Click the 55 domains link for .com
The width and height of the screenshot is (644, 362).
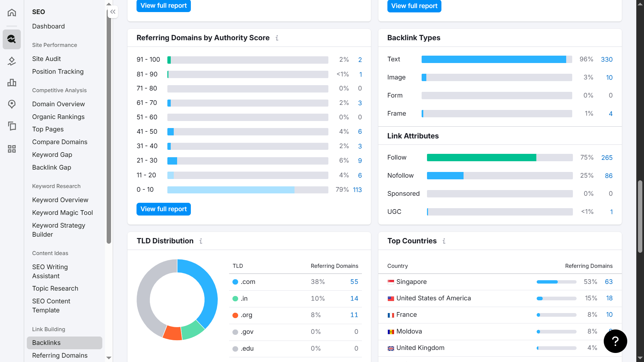pyautogui.click(x=354, y=282)
